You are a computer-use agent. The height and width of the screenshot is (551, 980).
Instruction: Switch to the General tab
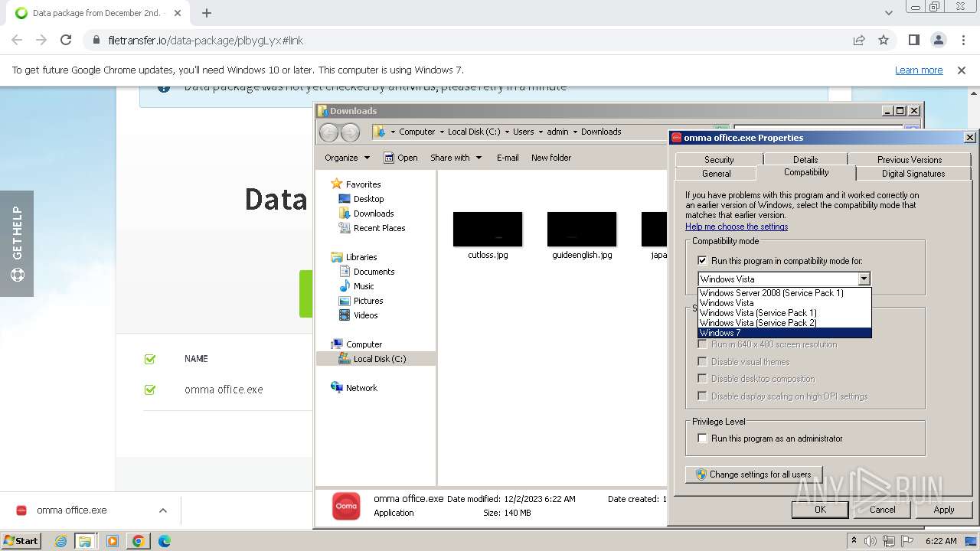[717, 174]
